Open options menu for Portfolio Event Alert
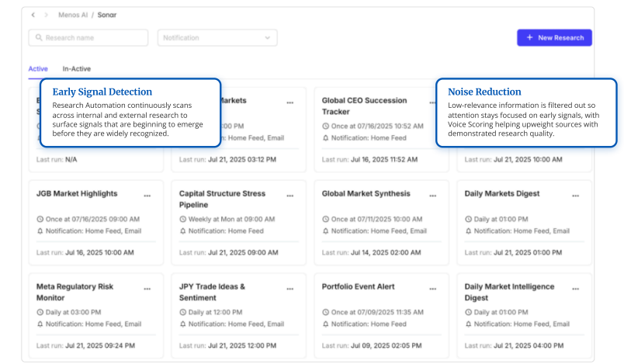 click(432, 289)
